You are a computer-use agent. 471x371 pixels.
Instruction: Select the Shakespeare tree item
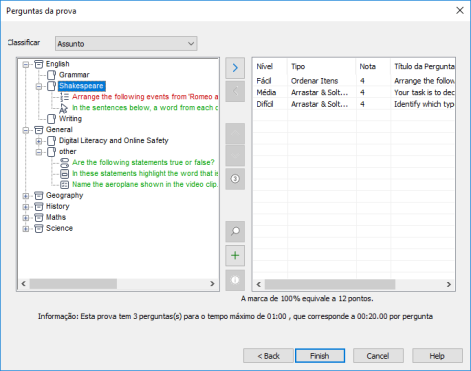tap(81, 86)
